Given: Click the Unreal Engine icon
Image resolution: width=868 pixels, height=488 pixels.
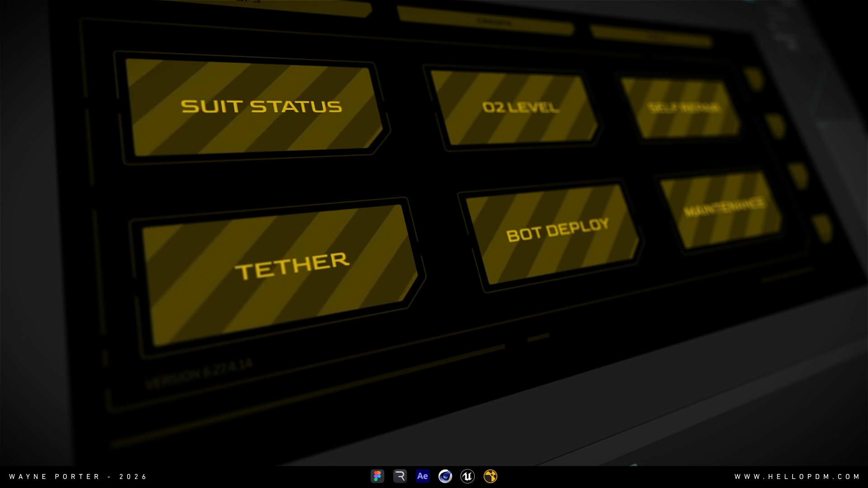Looking at the screenshot, I should (467, 476).
